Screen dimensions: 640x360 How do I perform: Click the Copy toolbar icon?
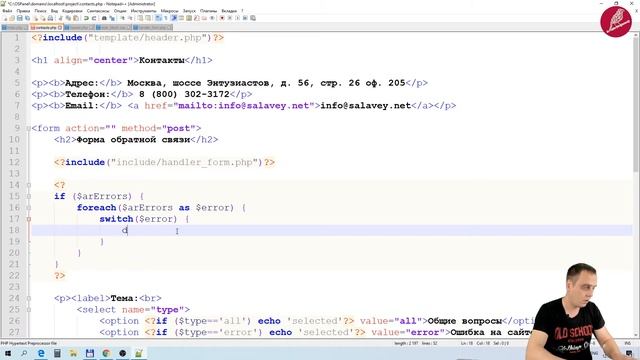tap(68, 18)
